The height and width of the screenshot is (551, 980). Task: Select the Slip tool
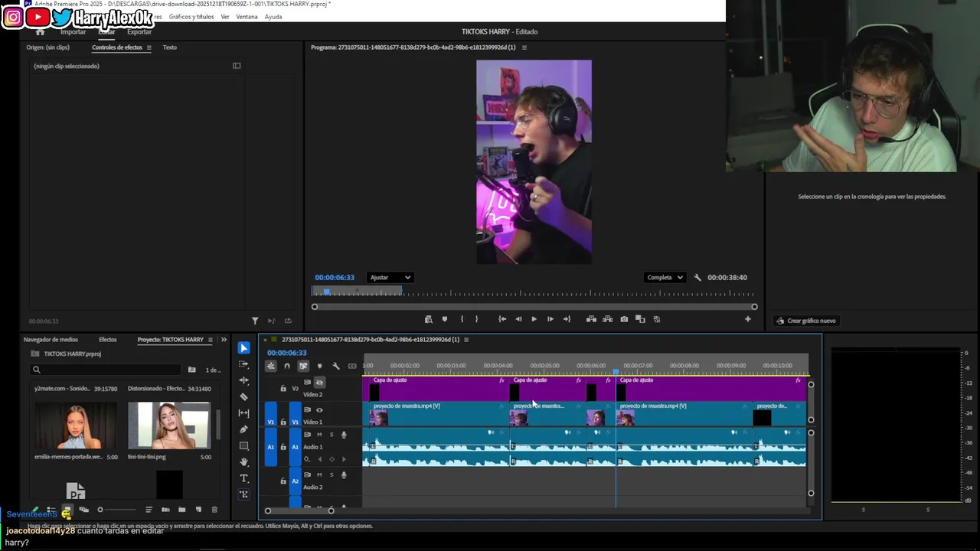point(243,413)
